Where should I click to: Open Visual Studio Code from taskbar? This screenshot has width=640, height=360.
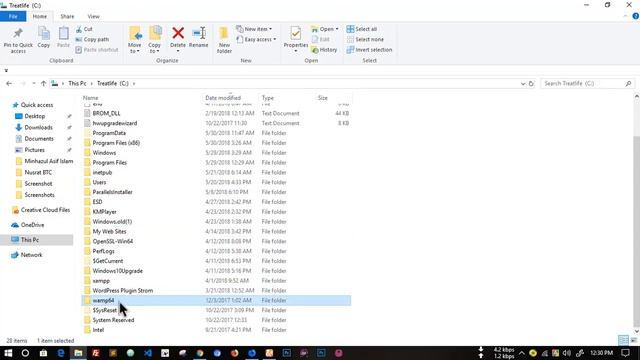tap(148, 353)
